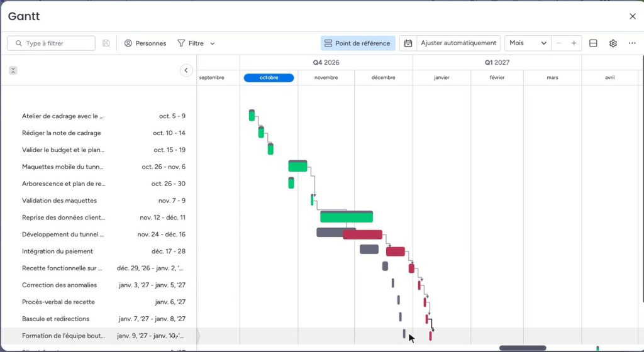Select the octobre month header
This screenshot has height=352, width=644.
[269, 77]
